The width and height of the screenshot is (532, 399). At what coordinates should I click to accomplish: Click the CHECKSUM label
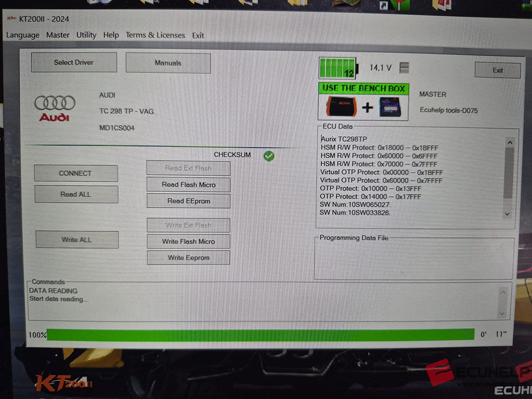click(x=232, y=155)
